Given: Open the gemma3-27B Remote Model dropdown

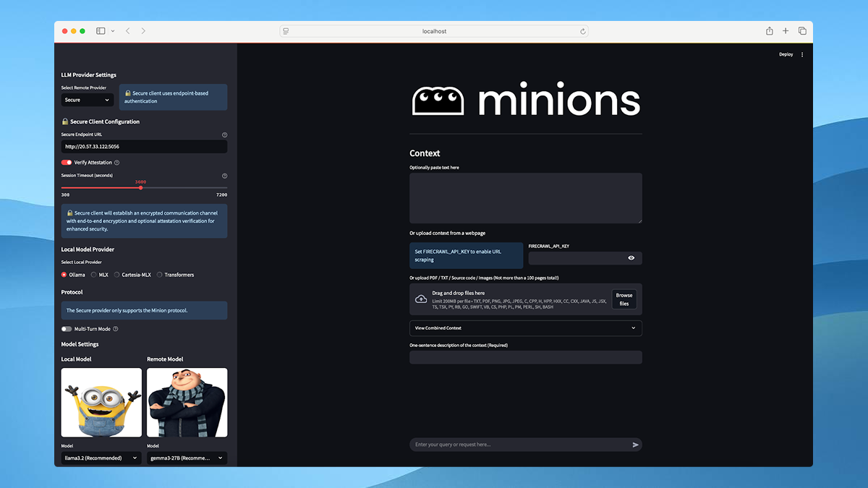Looking at the screenshot, I should tap(187, 458).
